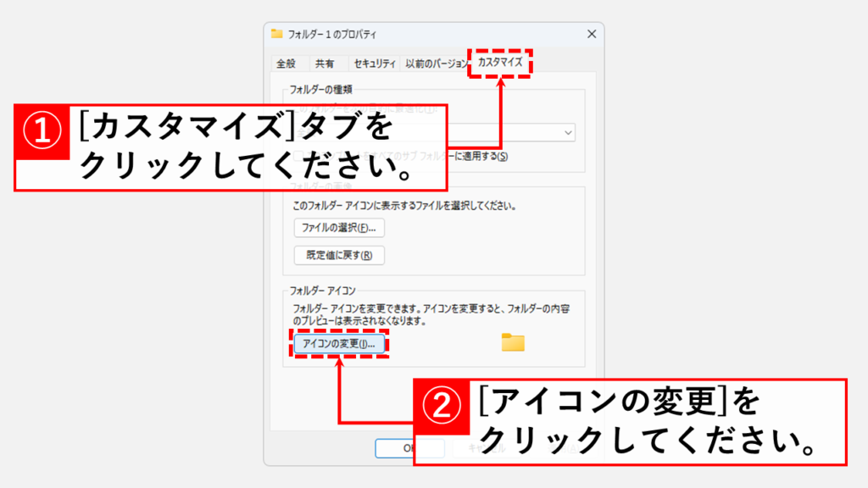Open the 共有 tab
The width and height of the screenshot is (868, 488).
(325, 64)
